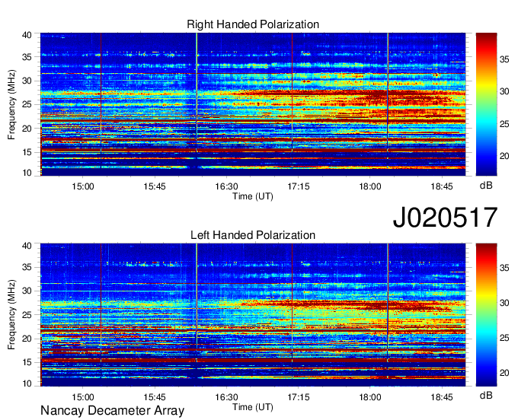Click the 35 MHz tick on the bottom plot
518x420 pixels.
click(27, 267)
